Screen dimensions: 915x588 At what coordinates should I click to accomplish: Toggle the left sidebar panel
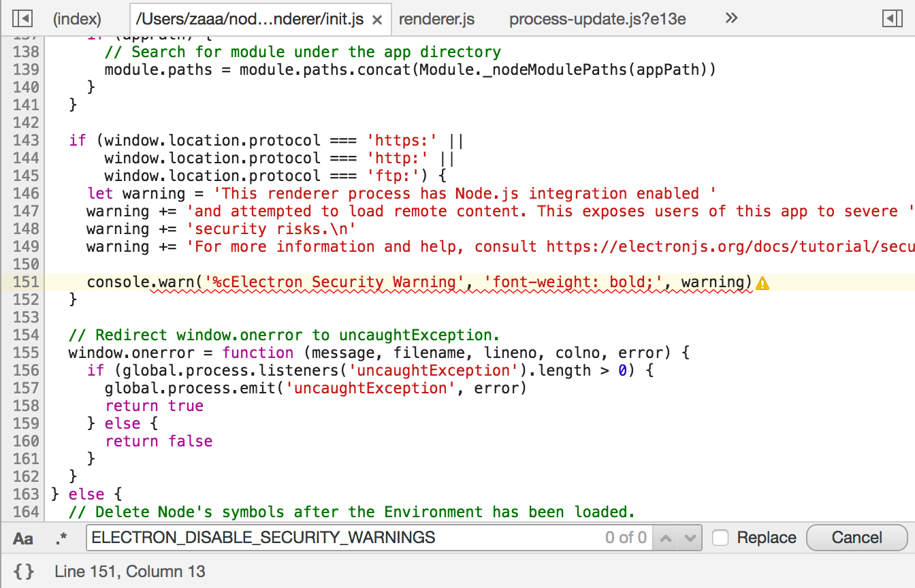click(x=21, y=18)
